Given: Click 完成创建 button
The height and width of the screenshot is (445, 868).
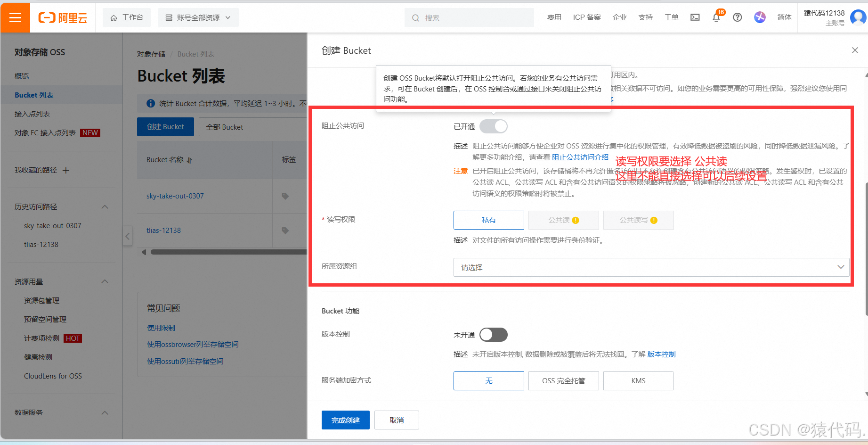Looking at the screenshot, I should coord(346,420).
